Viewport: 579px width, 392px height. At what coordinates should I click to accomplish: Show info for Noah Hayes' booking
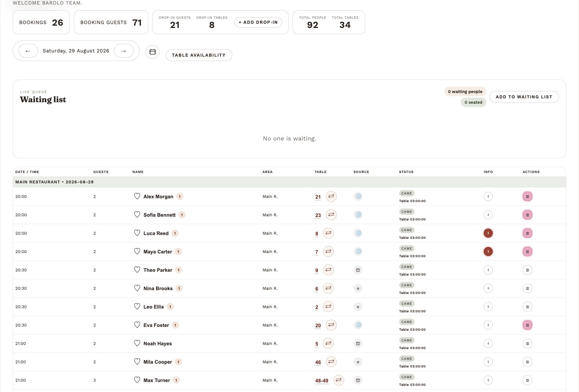click(488, 343)
